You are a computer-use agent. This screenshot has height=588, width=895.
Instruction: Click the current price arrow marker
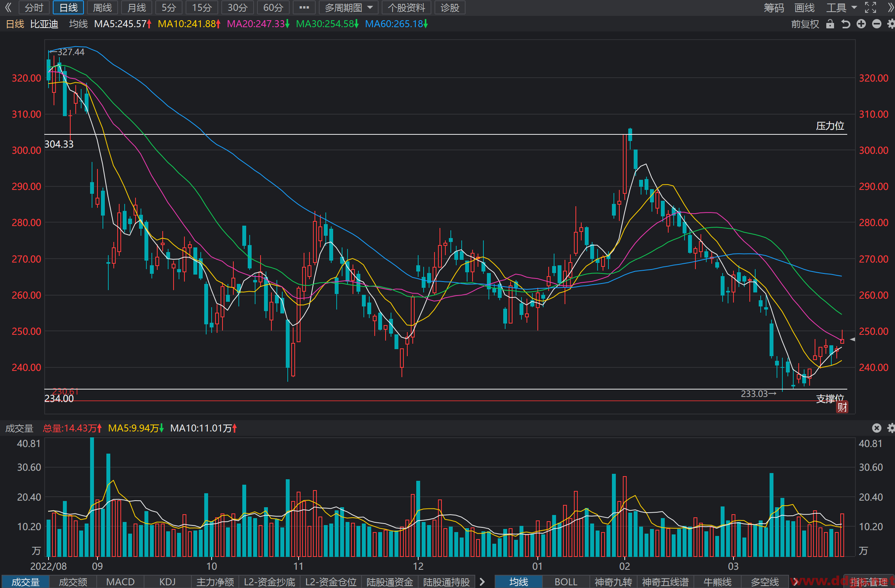pos(852,339)
